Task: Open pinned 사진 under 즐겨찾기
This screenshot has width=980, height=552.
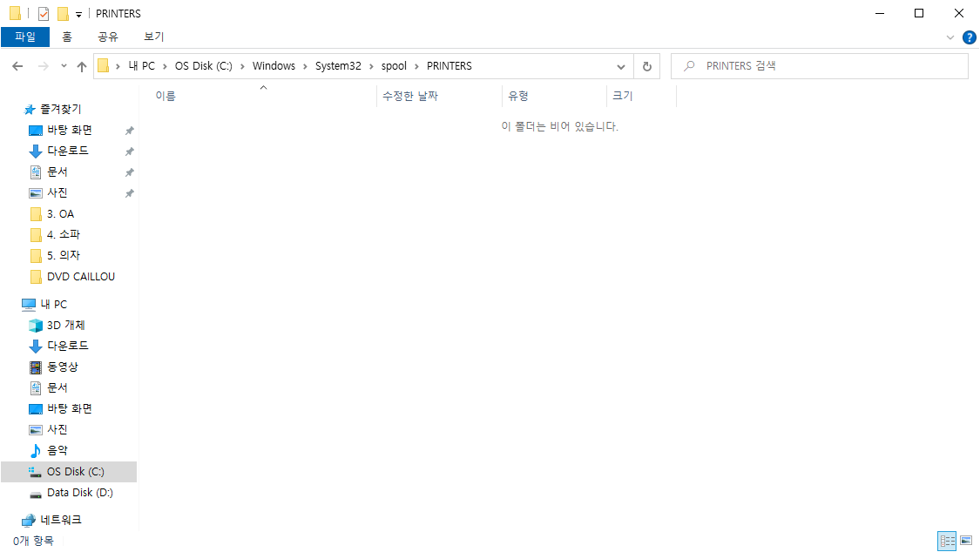Action: point(57,193)
